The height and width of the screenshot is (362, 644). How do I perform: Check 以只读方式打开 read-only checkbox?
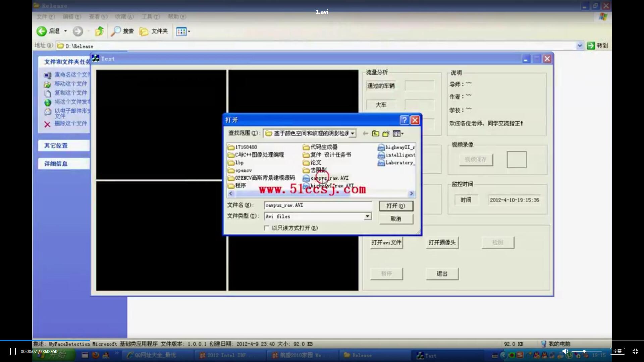coord(267,228)
